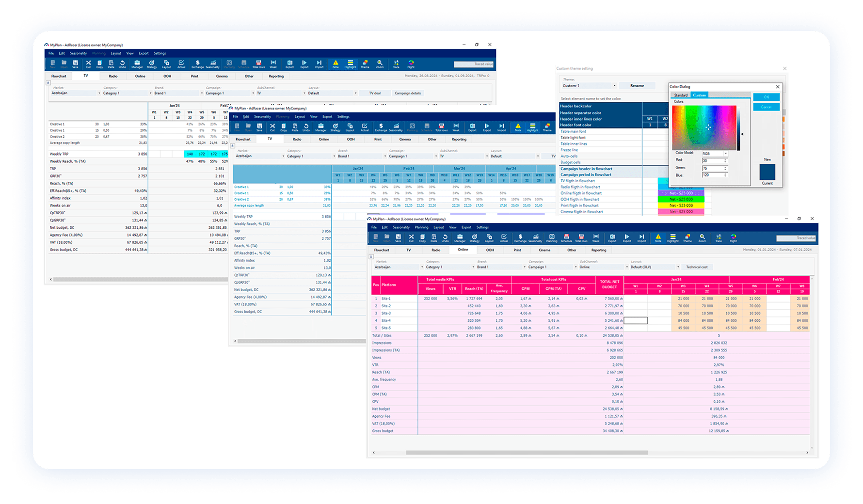Click Week icon in front Online window toolbar

pos(596,237)
